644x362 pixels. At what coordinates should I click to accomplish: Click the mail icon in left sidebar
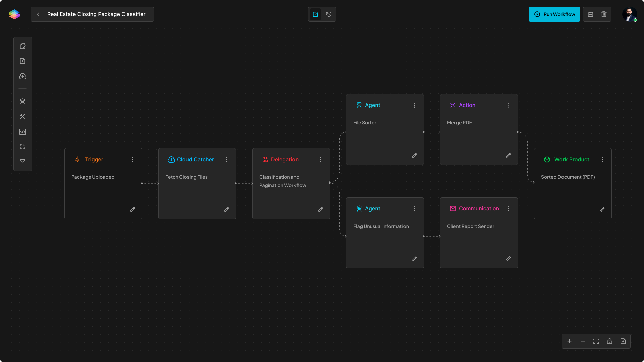(22, 162)
